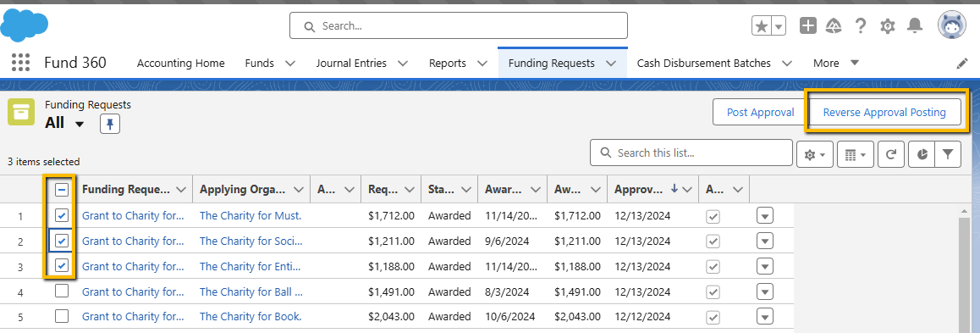The width and height of the screenshot is (980, 333).
Task: Open the Reports tab
Action: [x=448, y=64]
